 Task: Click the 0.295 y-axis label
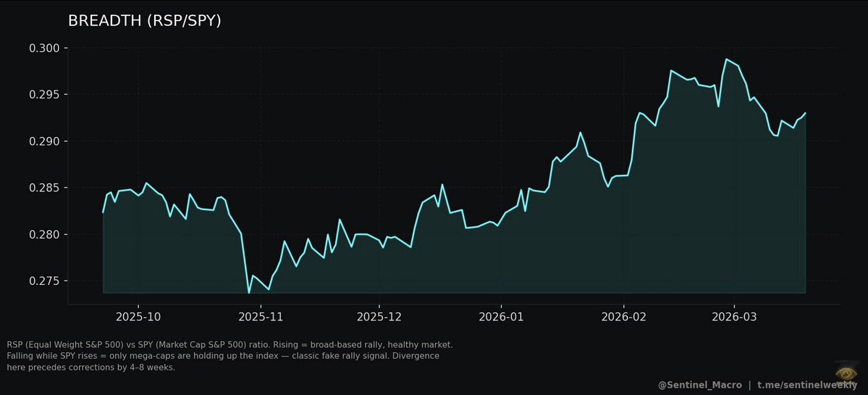click(43, 95)
